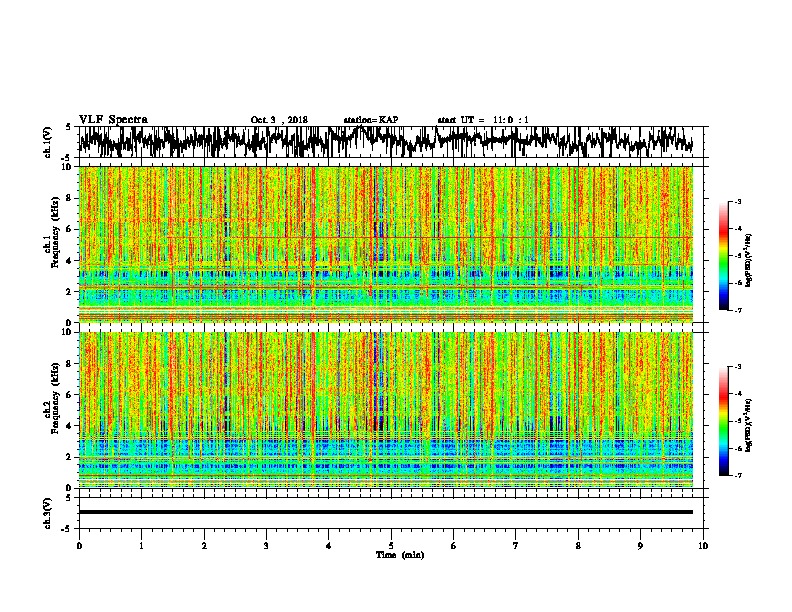This screenshot has width=792, height=612.
Task: Click the 'Time (min)' axis label
Action: [x=400, y=555]
